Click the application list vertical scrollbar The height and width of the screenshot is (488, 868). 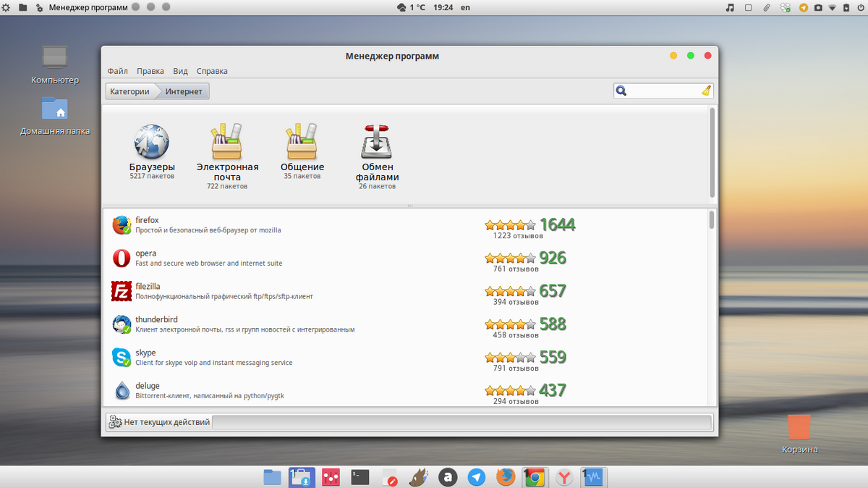pyautogui.click(x=712, y=220)
